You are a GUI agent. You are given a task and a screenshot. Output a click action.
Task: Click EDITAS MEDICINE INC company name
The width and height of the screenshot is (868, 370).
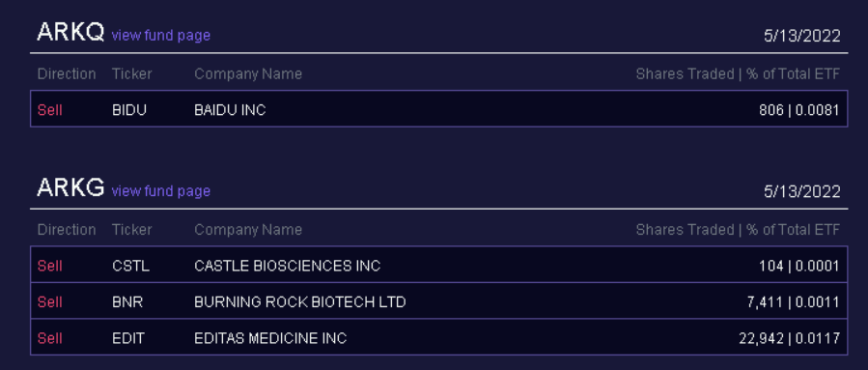[x=270, y=338]
